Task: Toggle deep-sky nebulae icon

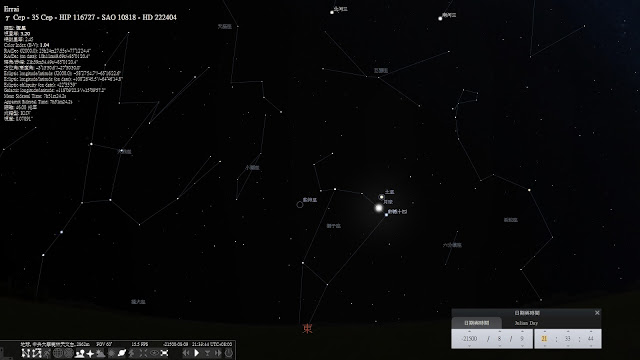Action: pyautogui.click(x=111, y=353)
